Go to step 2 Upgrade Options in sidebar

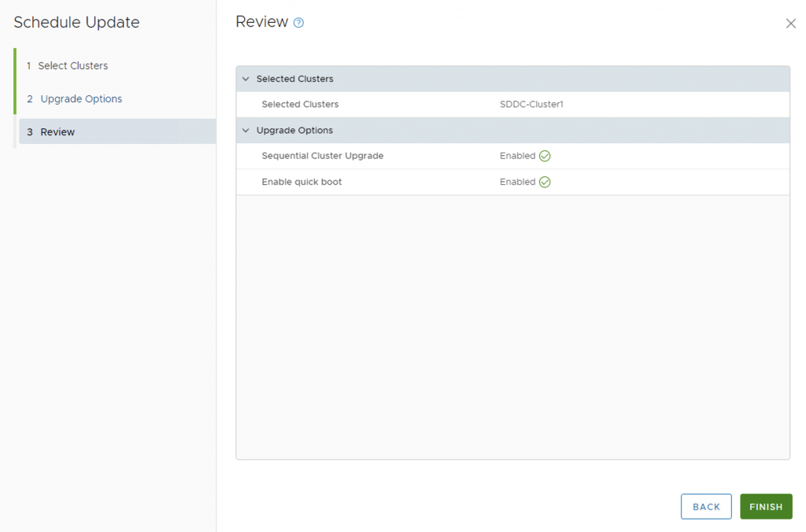click(81, 99)
